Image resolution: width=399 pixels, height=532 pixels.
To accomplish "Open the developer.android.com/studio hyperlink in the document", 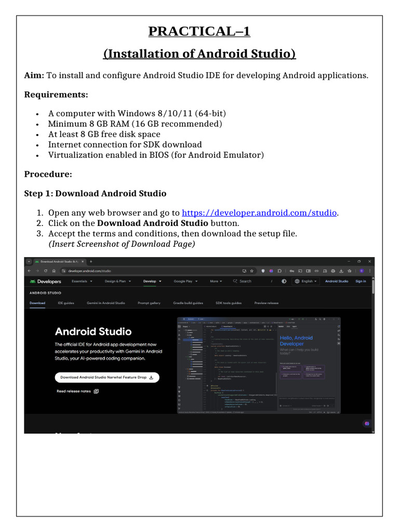I will point(259,212).
